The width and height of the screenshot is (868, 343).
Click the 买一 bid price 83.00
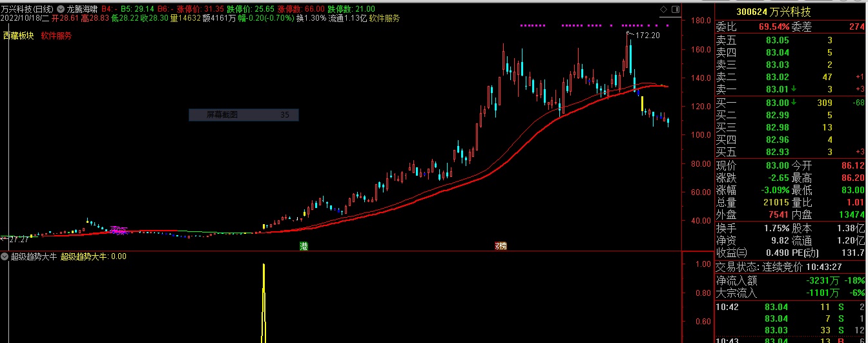pyautogui.click(x=777, y=103)
